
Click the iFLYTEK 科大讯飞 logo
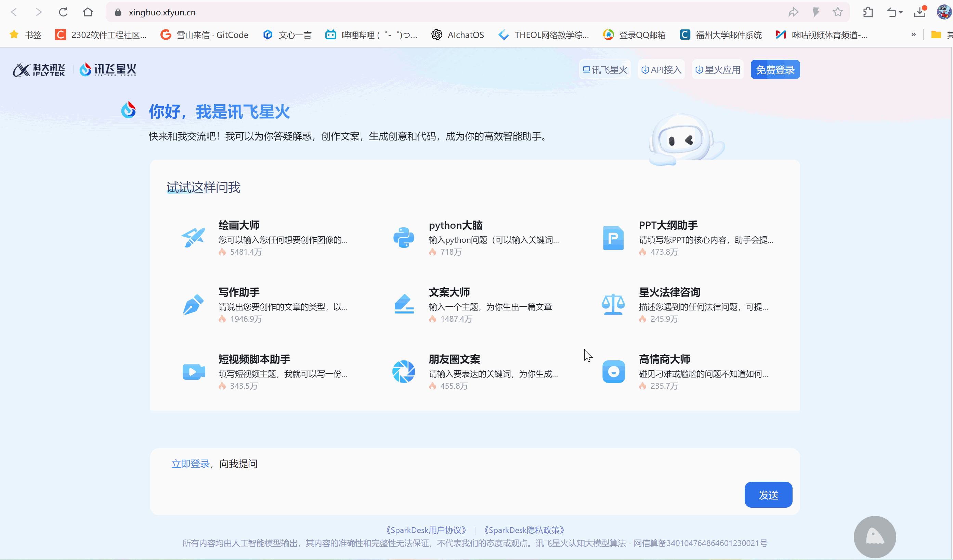[x=39, y=69]
